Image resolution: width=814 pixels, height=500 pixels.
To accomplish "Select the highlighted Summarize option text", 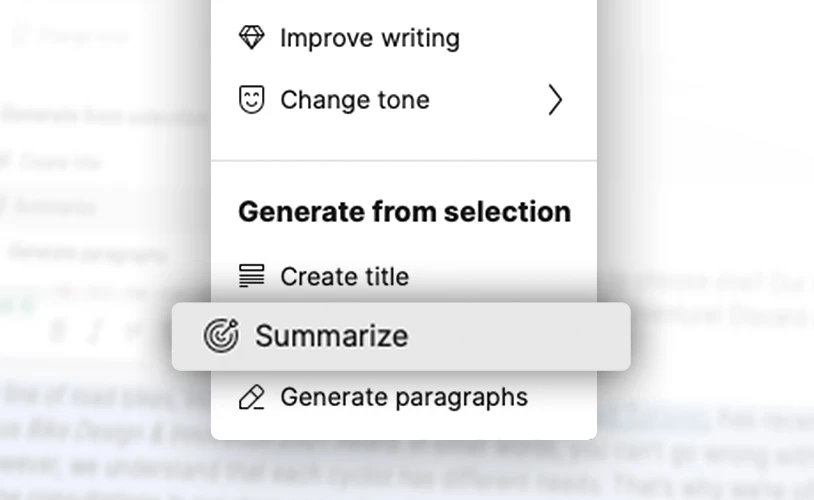I will coord(331,336).
